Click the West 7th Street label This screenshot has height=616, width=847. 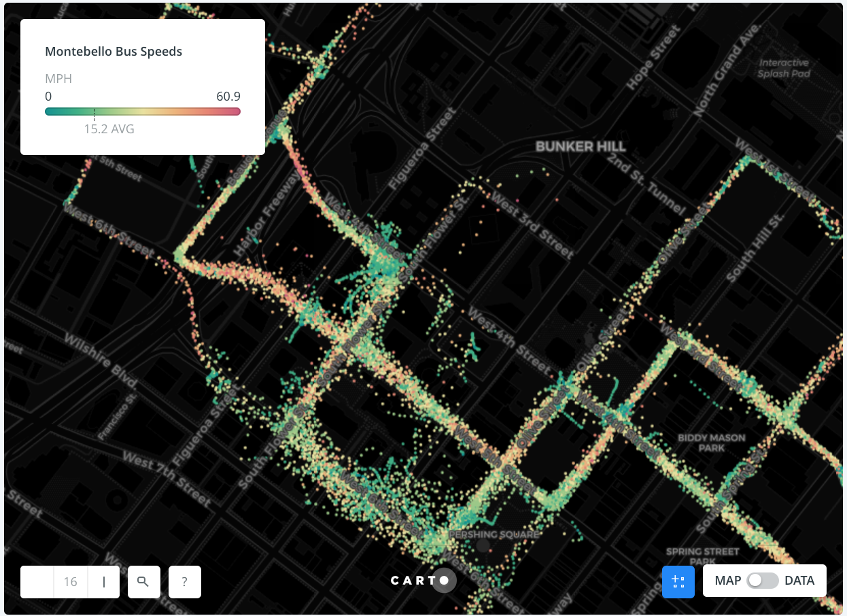coord(167,479)
